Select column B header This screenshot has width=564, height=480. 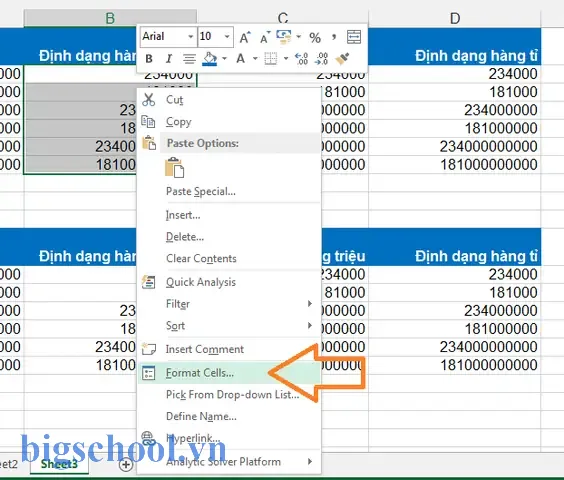click(110, 18)
